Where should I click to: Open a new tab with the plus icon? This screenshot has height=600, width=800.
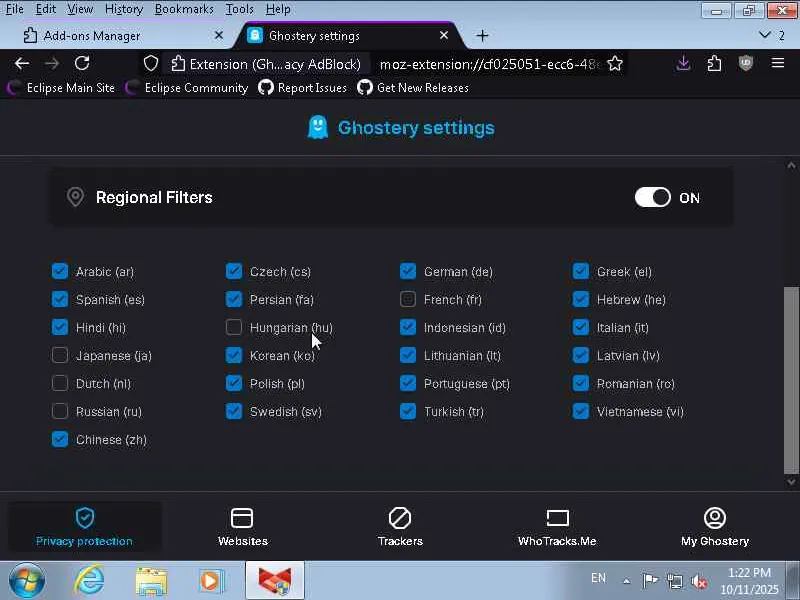coord(482,36)
